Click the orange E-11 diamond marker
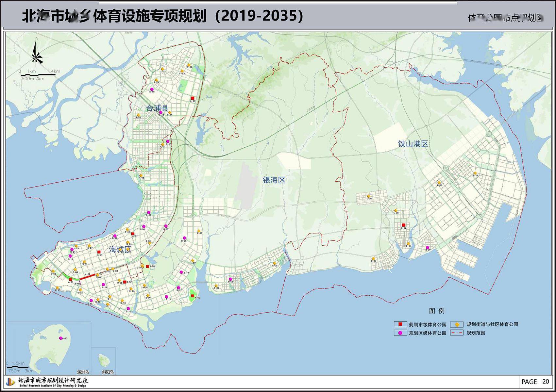This screenshot has width=556, height=392. [x=475, y=173]
